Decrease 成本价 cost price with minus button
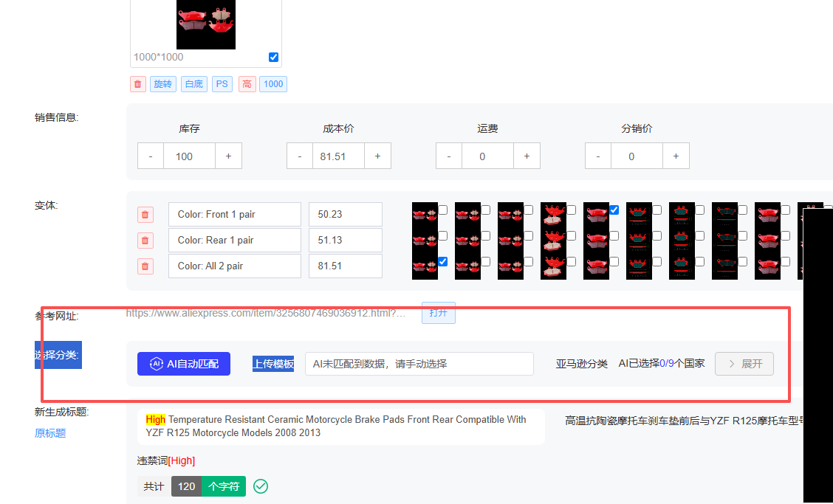The image size is (833, 504). pyautogui.click(x=300, y=156)
